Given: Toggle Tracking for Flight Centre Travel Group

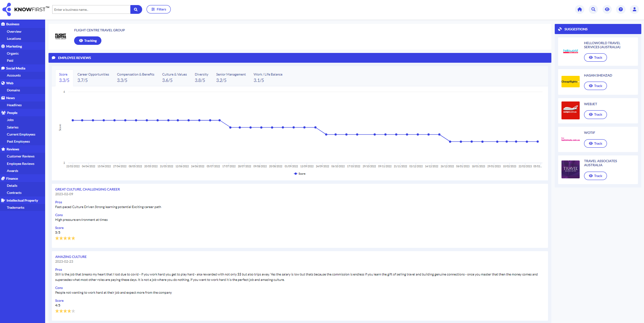Looking at the screenshot, I should pos(88,40).
